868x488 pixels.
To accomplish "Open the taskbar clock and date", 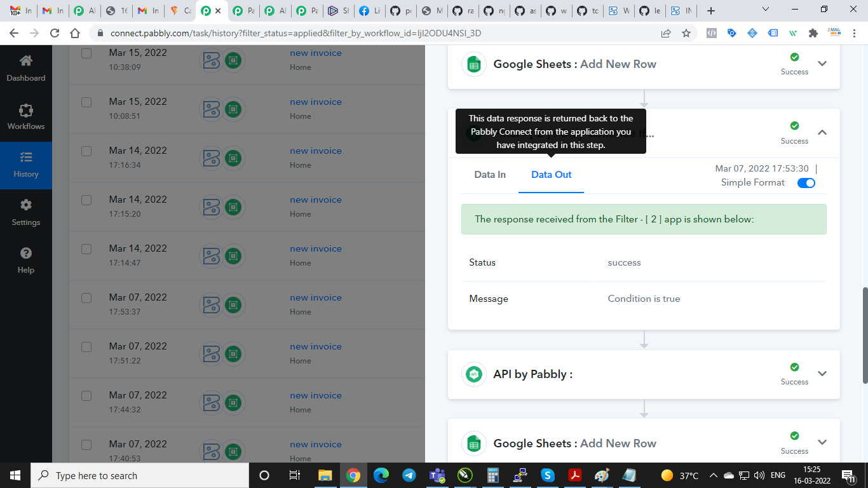I will [811, 475].
